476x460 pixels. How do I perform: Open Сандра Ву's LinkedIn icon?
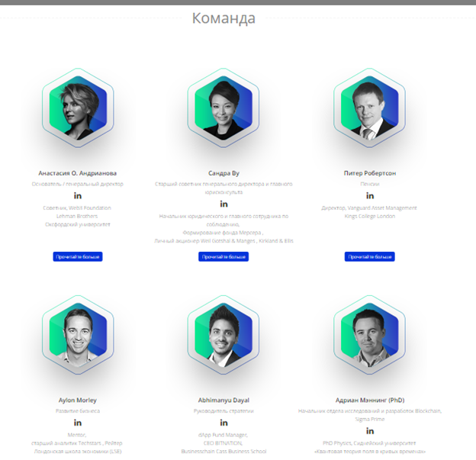coord(224,204)
